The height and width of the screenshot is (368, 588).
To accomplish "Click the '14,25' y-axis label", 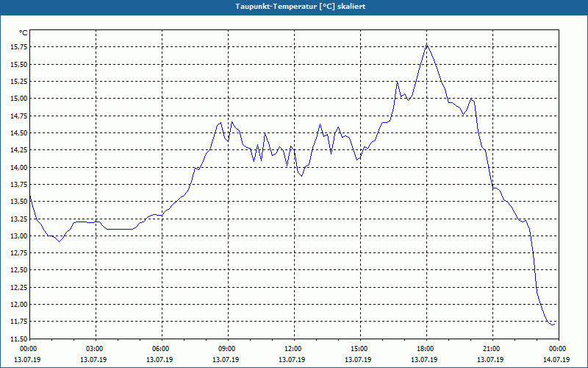I will [19, 150].
